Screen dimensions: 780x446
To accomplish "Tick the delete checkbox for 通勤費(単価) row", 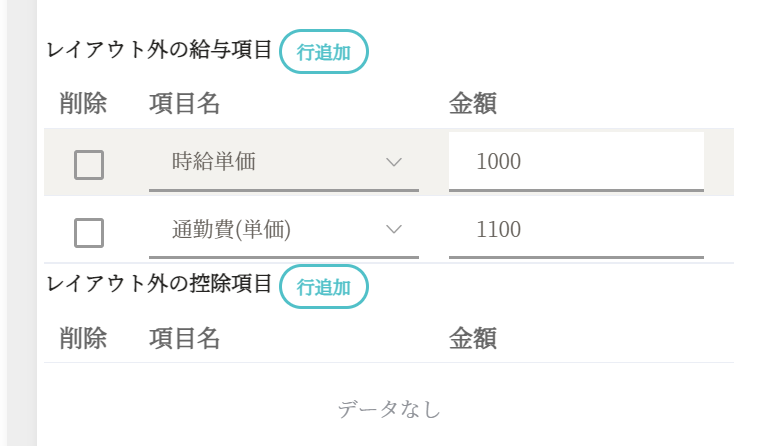I will tap(89, 232).
